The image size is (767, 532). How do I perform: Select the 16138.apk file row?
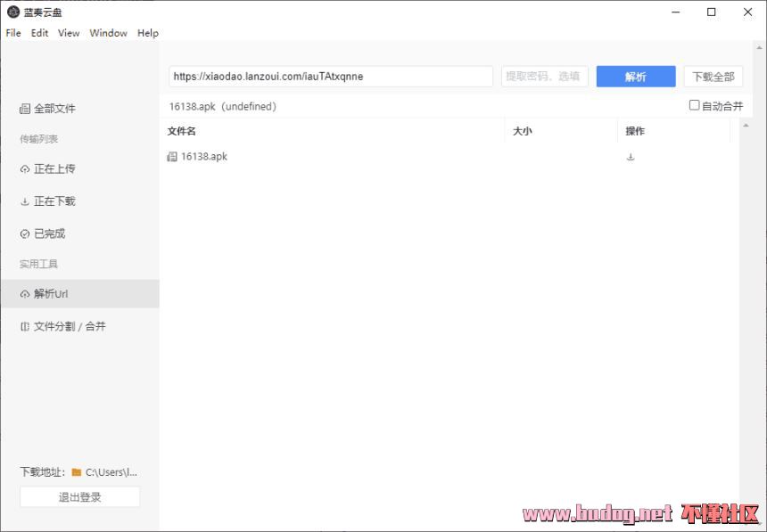coord(449,157)
